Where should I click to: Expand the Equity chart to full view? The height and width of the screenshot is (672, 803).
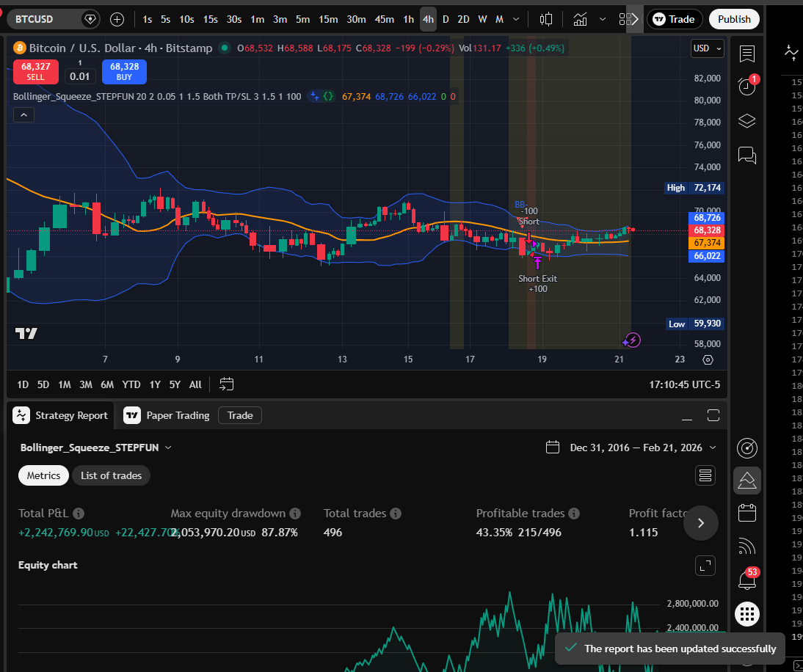pos(705,566)
